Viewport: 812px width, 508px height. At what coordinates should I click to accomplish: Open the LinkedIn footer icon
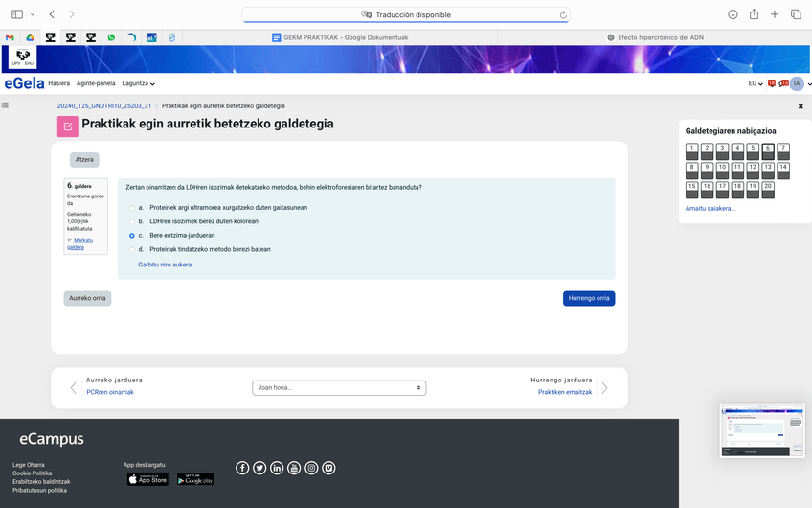(277, 468)
